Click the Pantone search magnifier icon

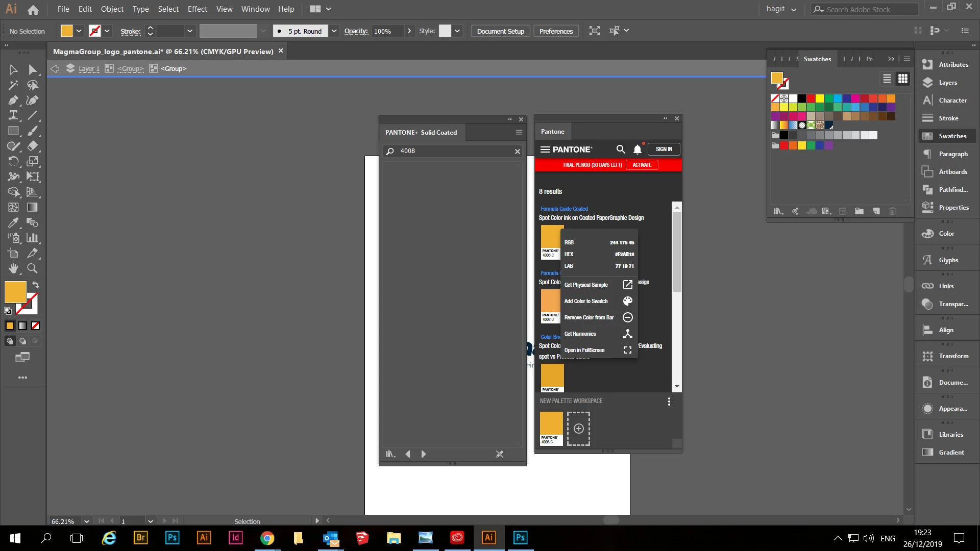[621, 149]
